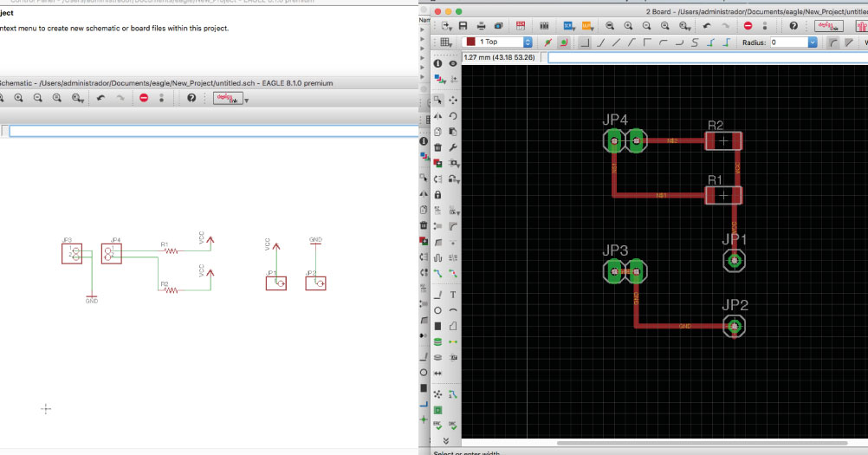Expand hidden tools chevron under DRC
Image resolution: width=868 pixels, height=455 pixels.
tap(445, 440)
